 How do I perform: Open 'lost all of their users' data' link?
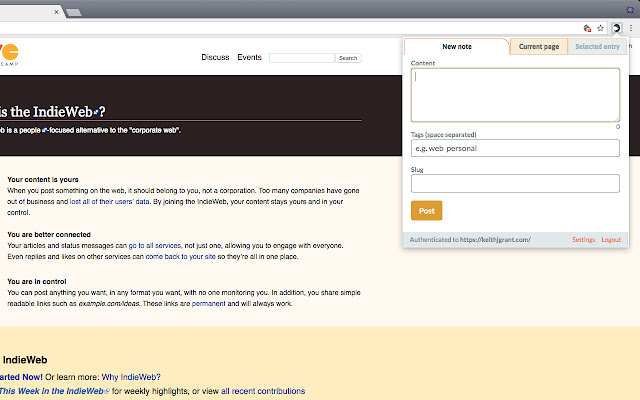pos(110,202)
